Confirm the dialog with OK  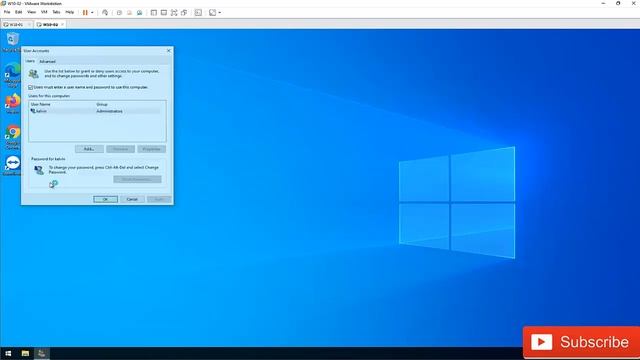105,199
